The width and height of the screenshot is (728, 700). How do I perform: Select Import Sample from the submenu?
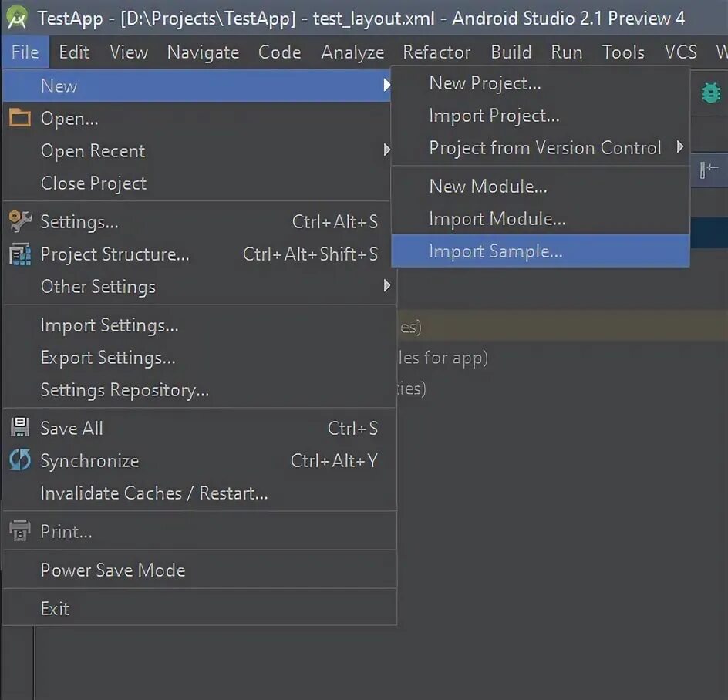495,251
